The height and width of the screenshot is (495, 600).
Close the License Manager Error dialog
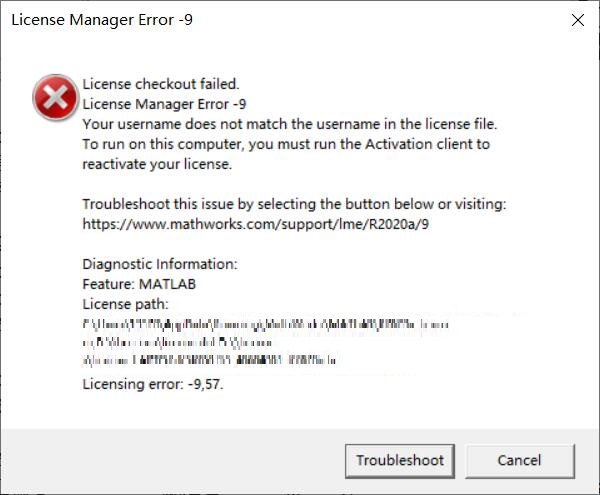pos(577,19)
